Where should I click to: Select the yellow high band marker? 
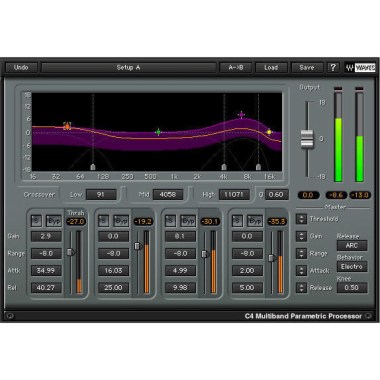point(269,132)
